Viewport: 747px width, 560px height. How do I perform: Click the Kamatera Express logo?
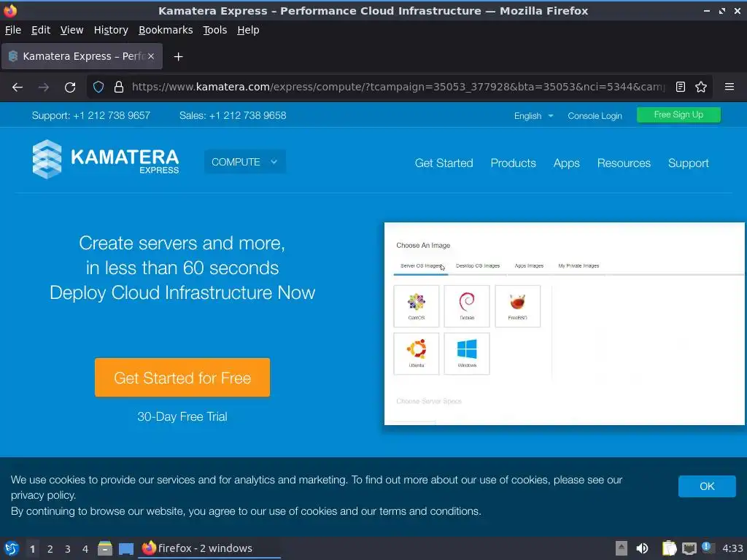point(105,159)
